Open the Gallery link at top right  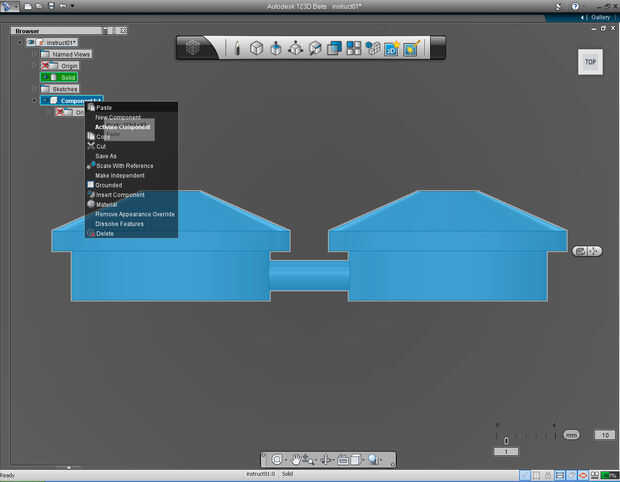coord(600,17)
